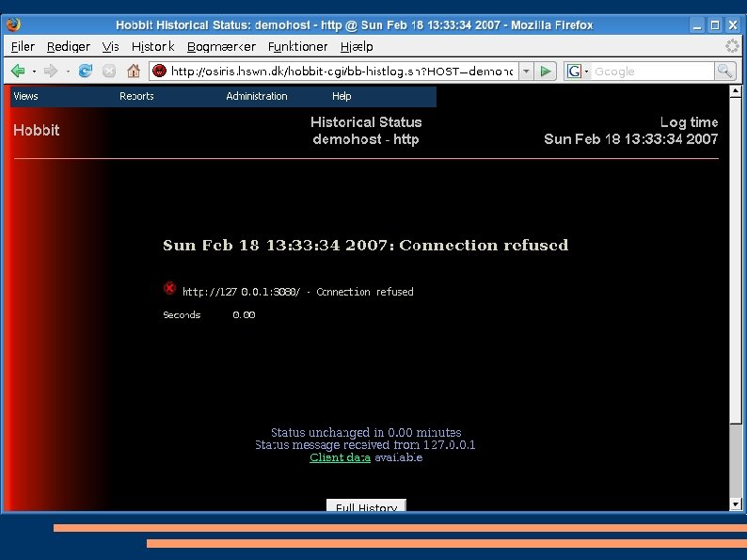
Task: Click the stop loading icon
Action: (x=109, y=71)
